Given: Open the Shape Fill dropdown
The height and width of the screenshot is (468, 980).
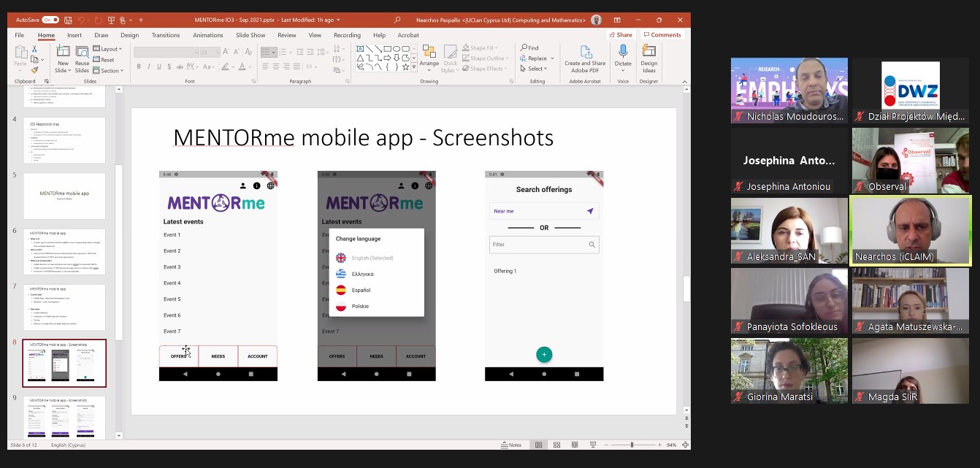Looking at the screenshot, I should click(x=480, y=48).
